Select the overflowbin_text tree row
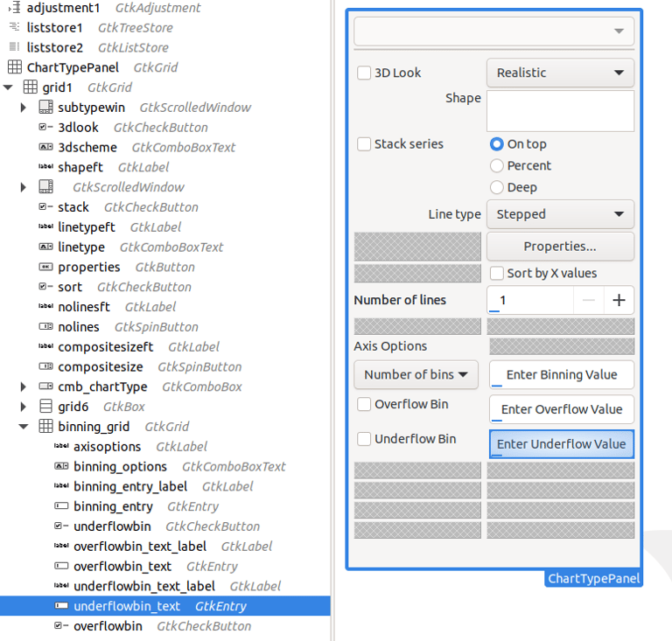 pyautogui.click(x=165, y=566)
